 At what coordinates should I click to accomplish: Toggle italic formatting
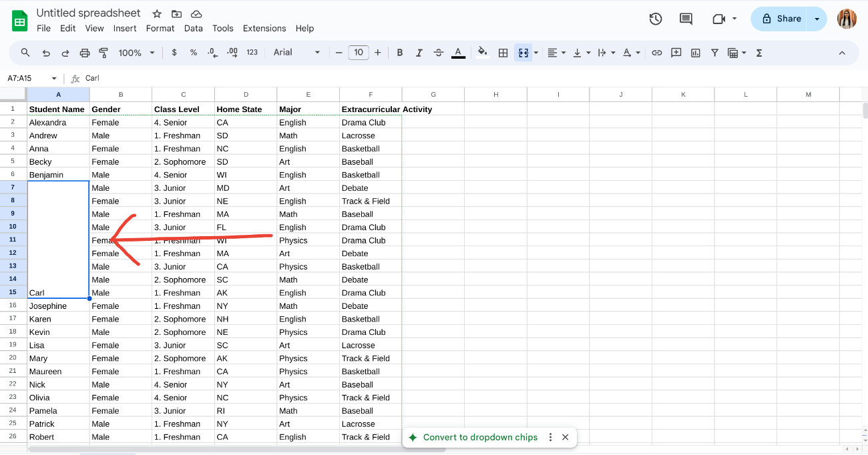tap(419, 53)
